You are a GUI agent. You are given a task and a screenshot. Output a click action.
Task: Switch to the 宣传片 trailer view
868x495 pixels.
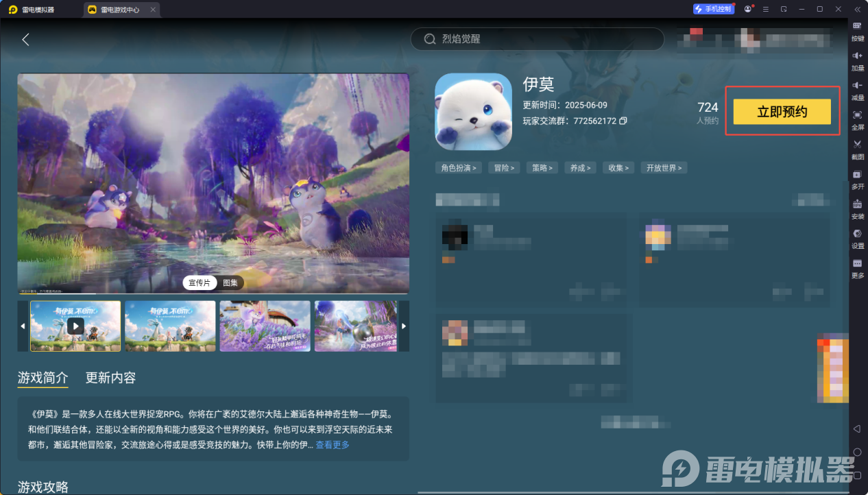point(199,282)
